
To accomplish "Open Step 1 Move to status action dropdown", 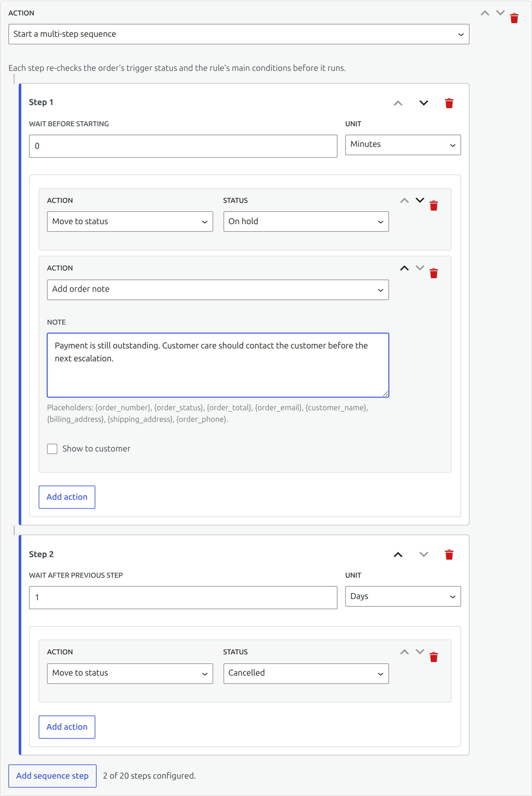I will (x=130, y=222).
